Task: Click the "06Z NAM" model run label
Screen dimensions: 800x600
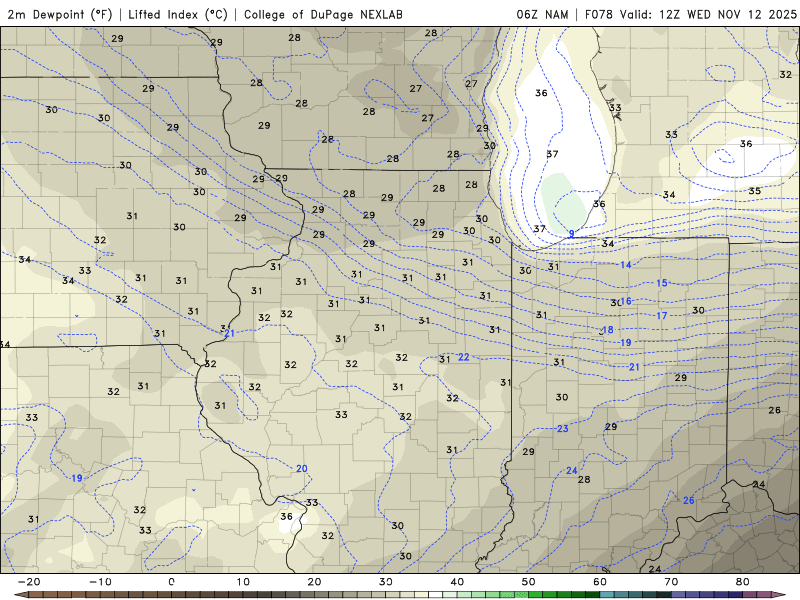Action: (542, 15)
